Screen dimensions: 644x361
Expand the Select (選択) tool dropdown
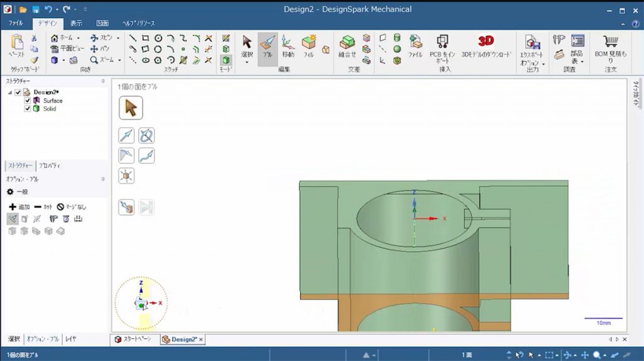click(247, 62)
